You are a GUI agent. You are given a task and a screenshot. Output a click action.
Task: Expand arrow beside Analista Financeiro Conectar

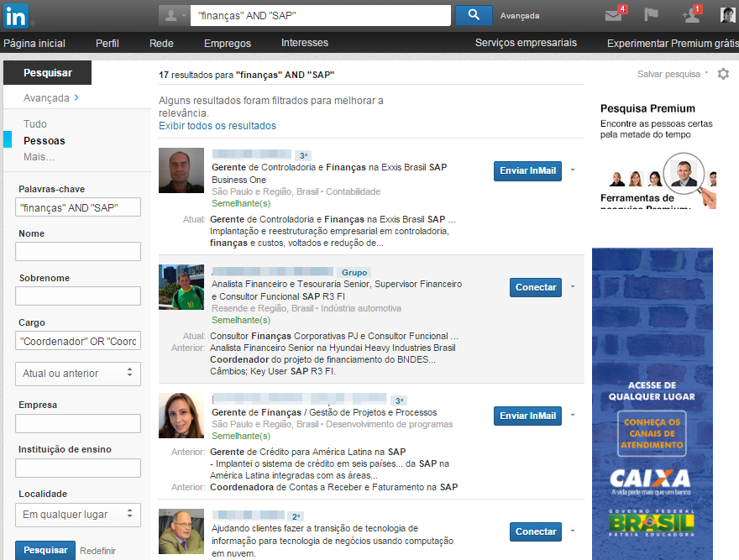tap(573, 286)
